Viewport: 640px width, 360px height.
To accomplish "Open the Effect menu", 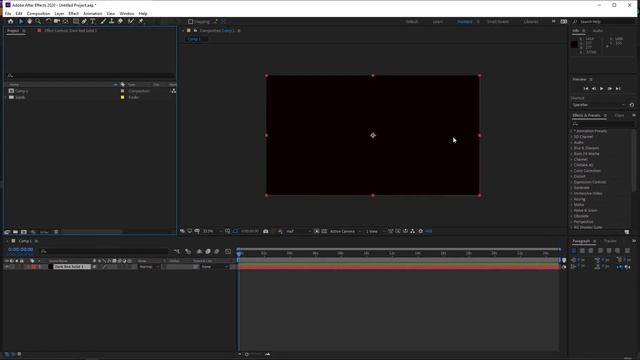I will pos(73,13).
